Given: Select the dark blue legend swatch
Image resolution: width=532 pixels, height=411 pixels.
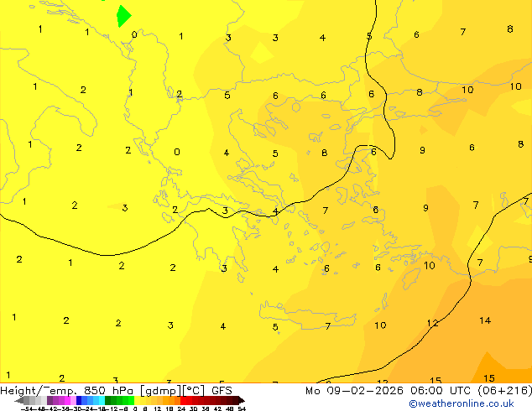Looking at the screenshot, I should pyautogui.click(x=79, y=400).
